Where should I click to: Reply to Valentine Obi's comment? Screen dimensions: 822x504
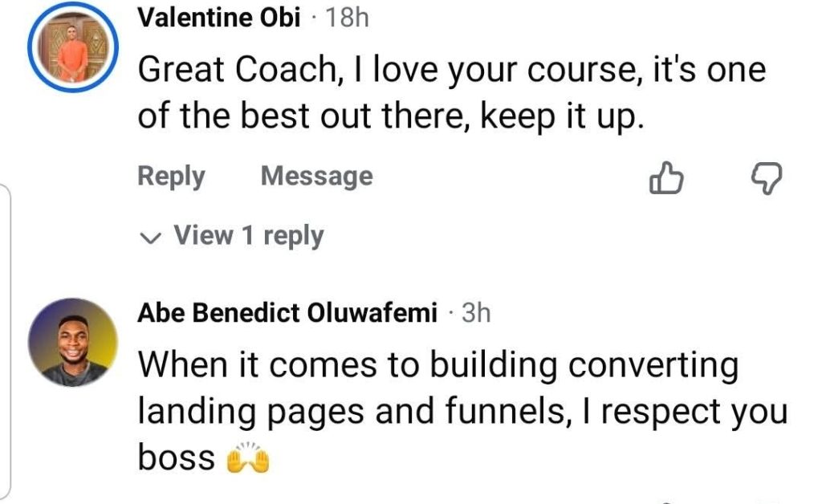[x=171, y=176]
